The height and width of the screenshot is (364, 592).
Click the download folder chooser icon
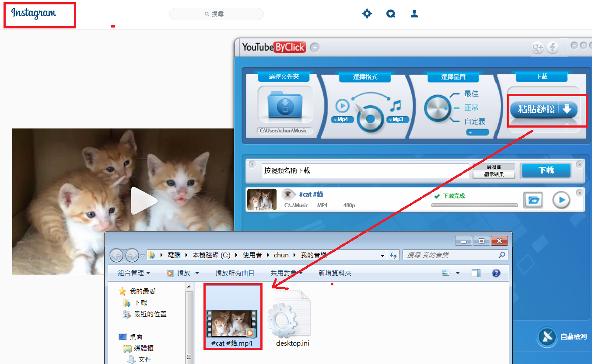click(x=285, y=105)
